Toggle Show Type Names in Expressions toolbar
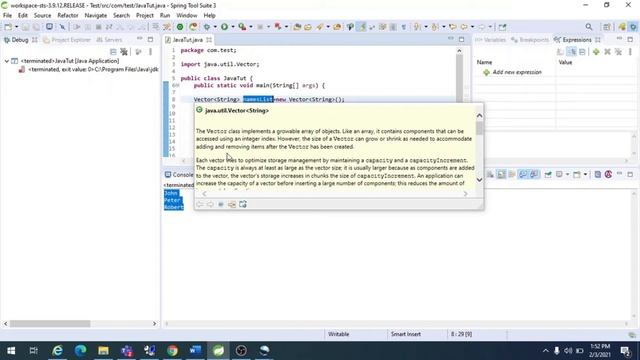 (x=560, y=52)
